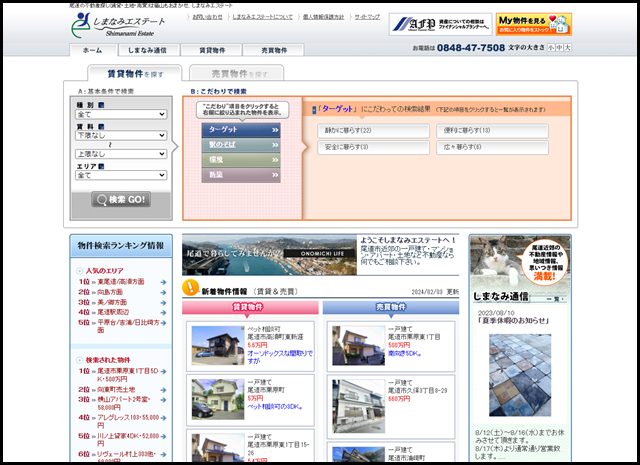Click the bullet icon beside 人気のエリア
The image size is (640, 465).
80,271
